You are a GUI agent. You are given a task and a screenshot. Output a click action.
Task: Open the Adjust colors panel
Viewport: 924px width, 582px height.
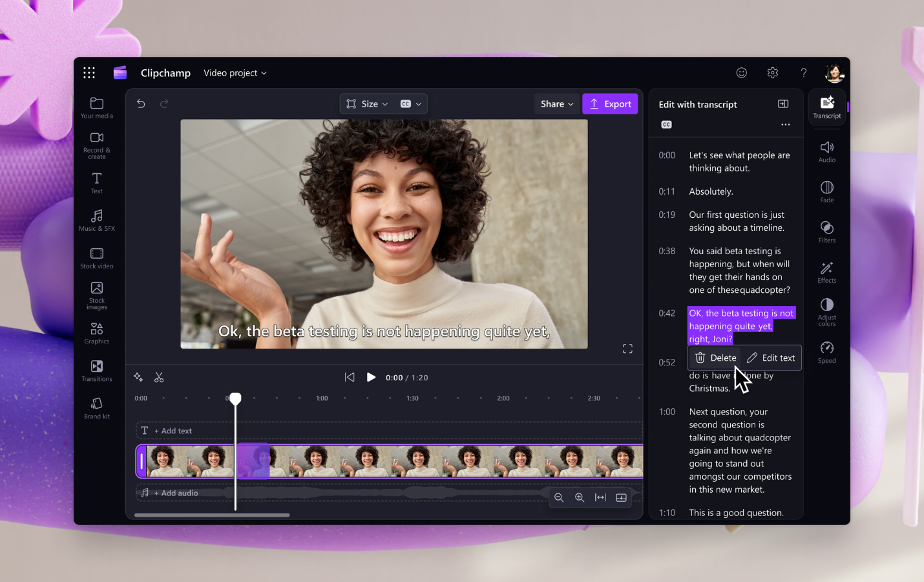click(827, 312)
